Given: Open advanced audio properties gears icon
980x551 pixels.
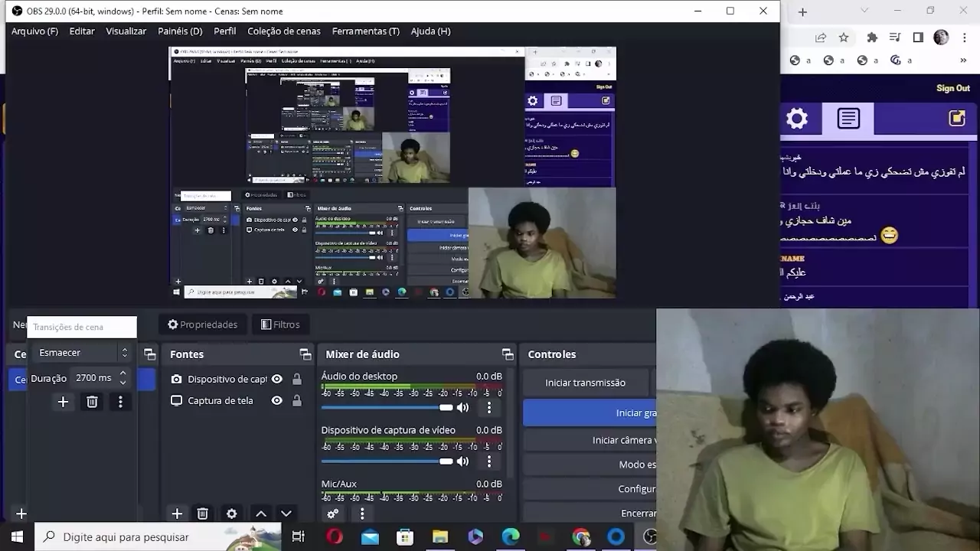Looking at the screenshot, I should (333, 514).
